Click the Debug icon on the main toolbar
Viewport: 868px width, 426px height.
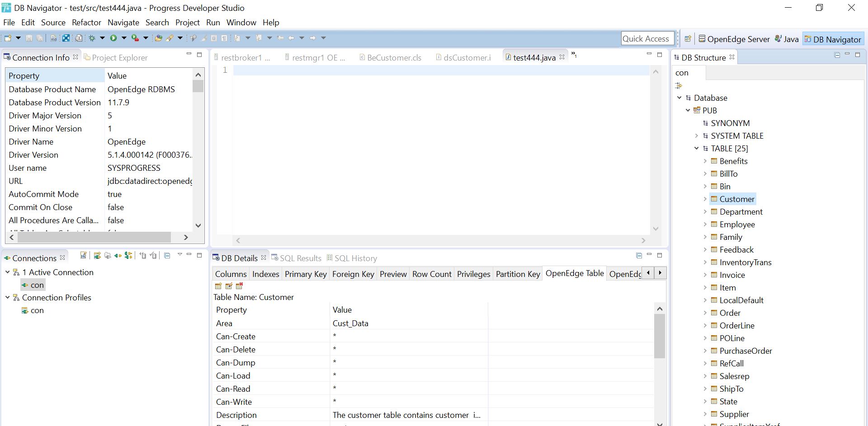[x=92, y=38]
